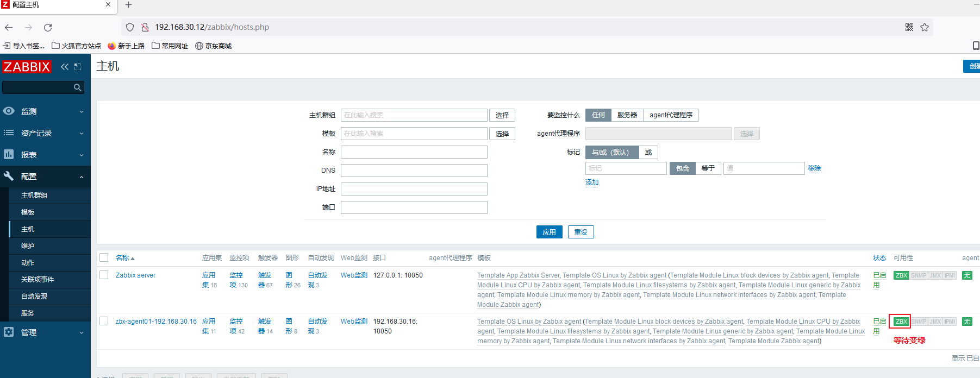The image size is (980, 378).
Task: Focus the 标记 tag name input
Action: coord(626,168)
